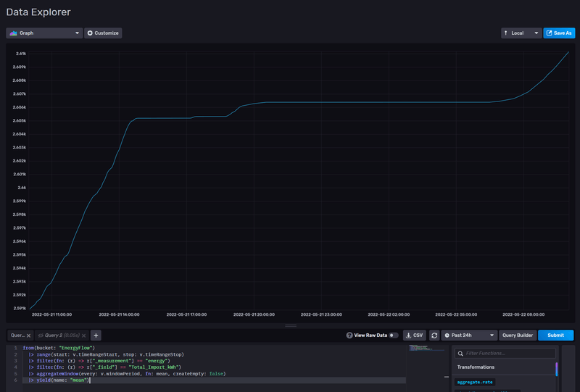
Task: Hide Query 2 using the eye icon
Action: click(x=40, y=335)
